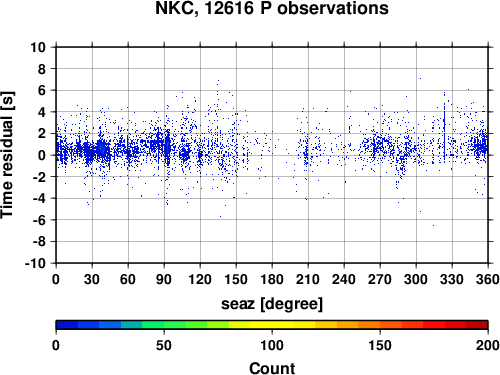Click the seaz [degree] axis label
The height and width of the screenshot is (375, 500).
(x=272, y=304)
